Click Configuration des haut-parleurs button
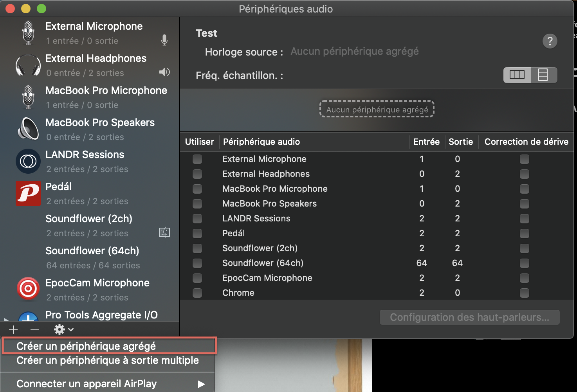The width and height of the screenshot is (577, 392). [469, 317]
